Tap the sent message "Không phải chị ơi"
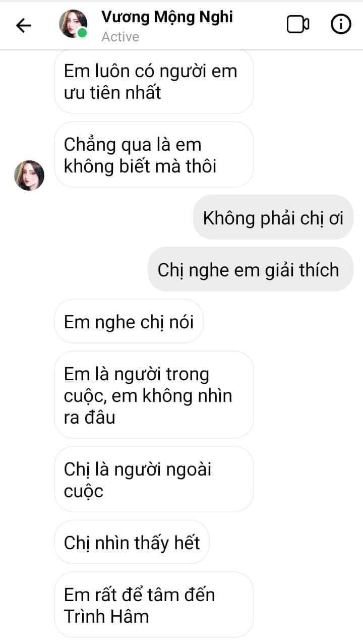Image resolution: width=363 pixels, height=644 pixels. pyautogui.click(x=273, y=218)
